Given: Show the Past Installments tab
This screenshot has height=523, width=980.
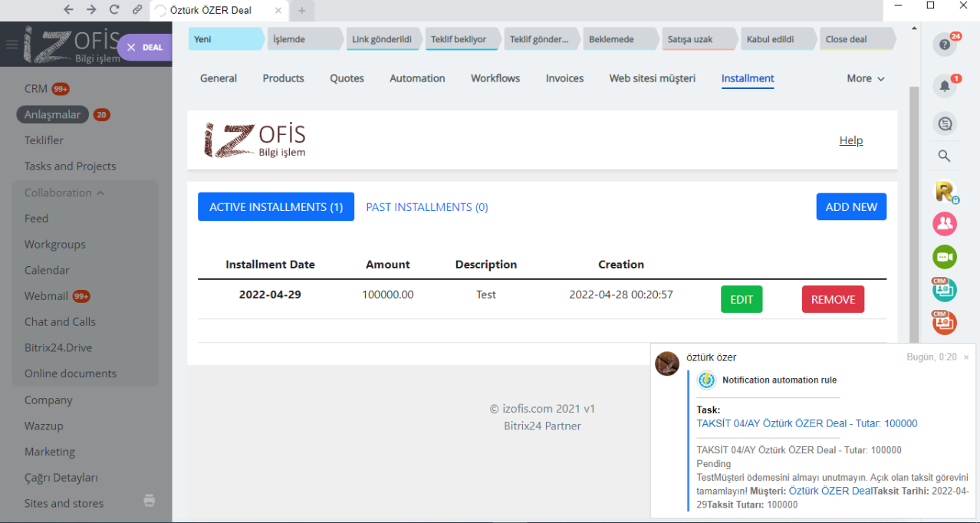Looking at the screenshot, I should coord(426,207).
